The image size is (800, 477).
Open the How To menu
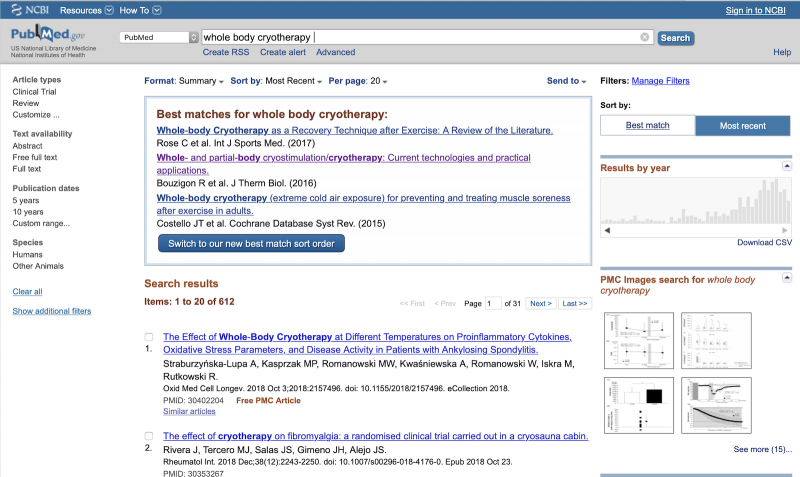pos(134,10)
